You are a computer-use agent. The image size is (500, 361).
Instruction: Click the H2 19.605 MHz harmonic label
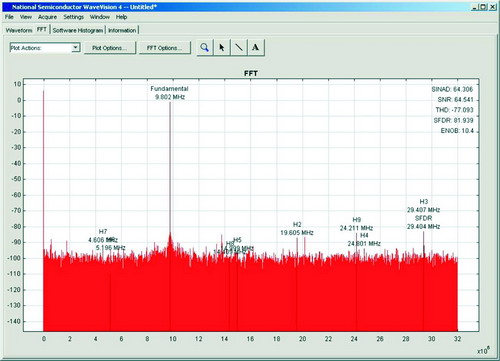coord(297,228)
